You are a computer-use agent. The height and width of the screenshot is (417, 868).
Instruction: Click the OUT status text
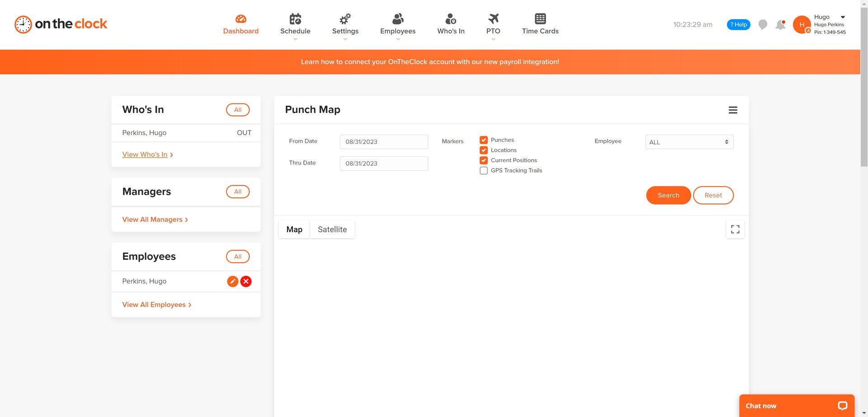click(244, 133)
